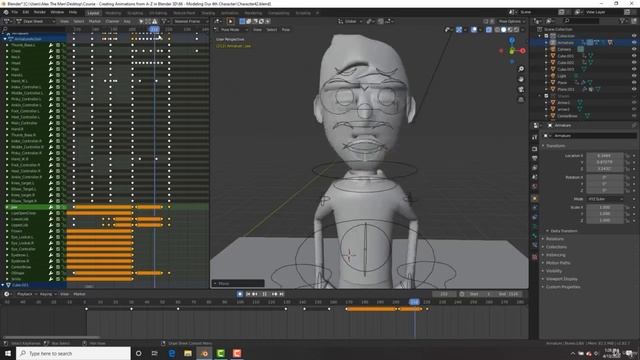This screenshot has width=640, height=360.
Task: Switch to the Sculpting workspace tab
Action: coord(135,13)
